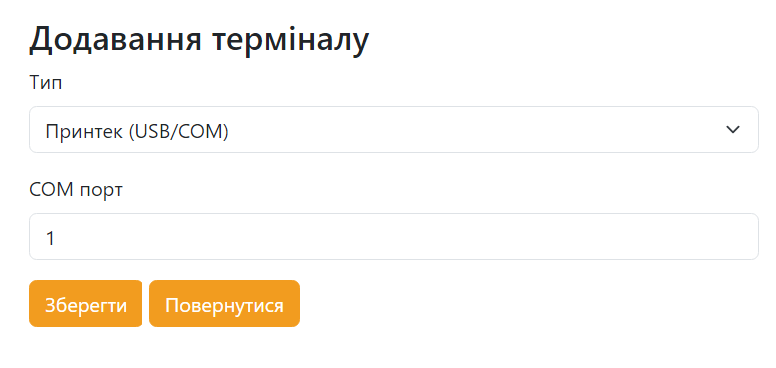The height and width of the screenshot is (368, 776).
Task: Select the Принтек (USB/COM) option text
Action: point(137,131)
